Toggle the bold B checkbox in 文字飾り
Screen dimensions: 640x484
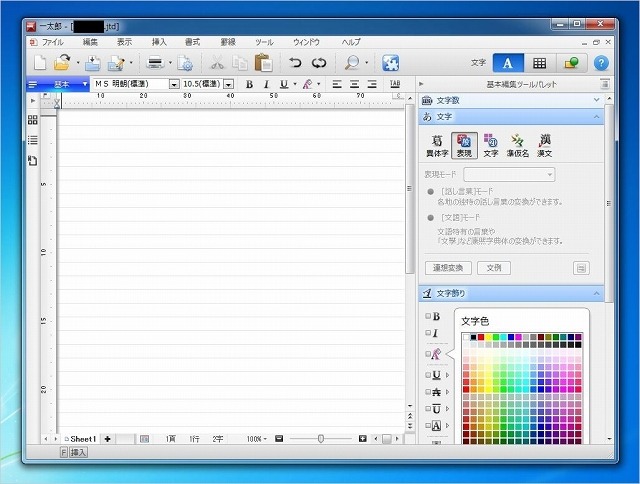pyautogui.click(x=429, y=316)
